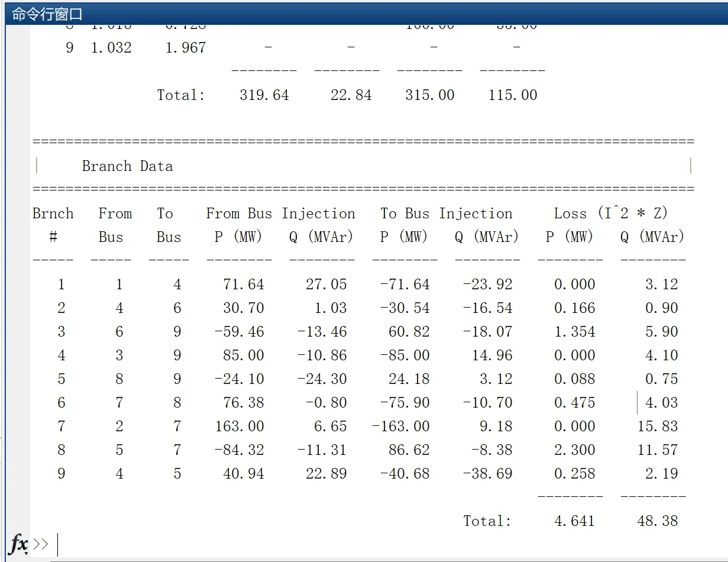The image size is (728, 562).
Task: Select branch 8 to-bus P 86.62
Action: pyautogui.click(x=409, y=450)
